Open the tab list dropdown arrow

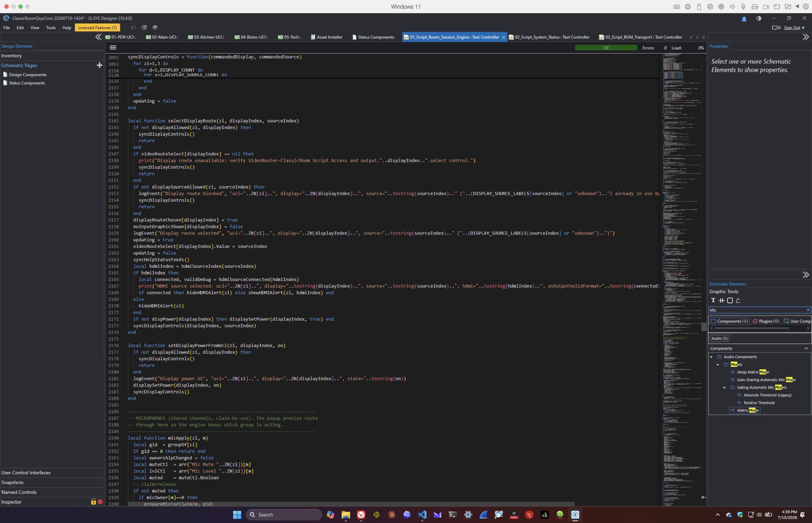(703, 37)
